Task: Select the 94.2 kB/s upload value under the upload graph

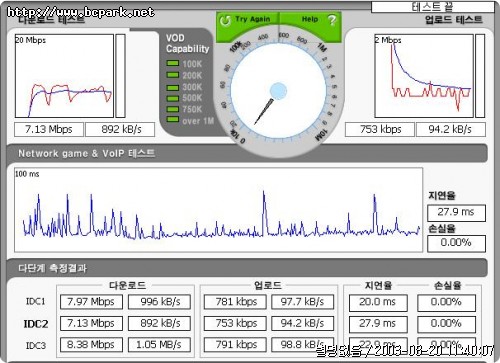Action: [x=451, y=129]
